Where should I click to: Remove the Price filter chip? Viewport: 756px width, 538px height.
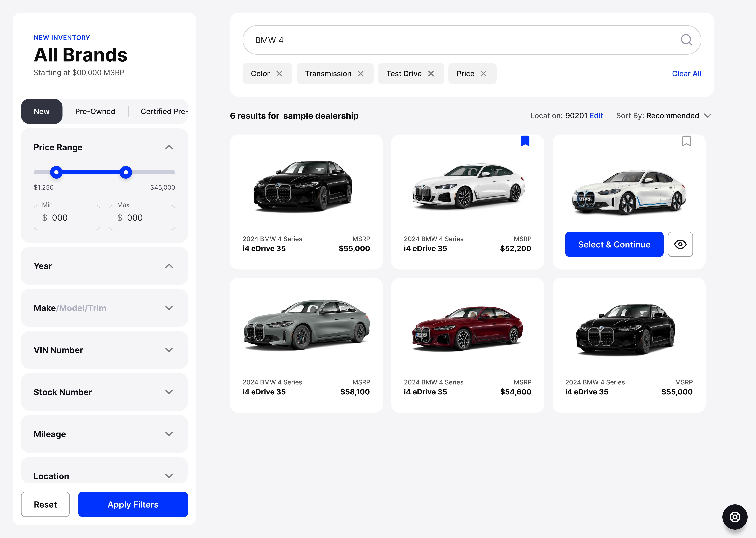[484, 74]
